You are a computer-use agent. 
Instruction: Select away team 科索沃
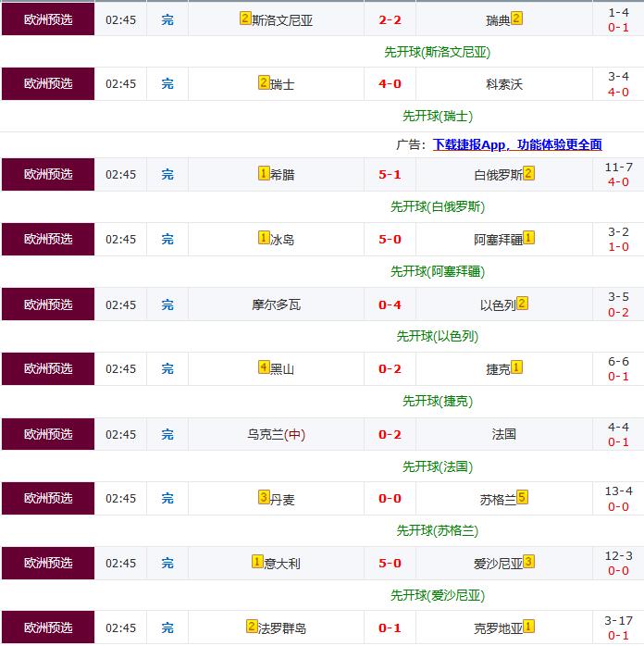(504, 84)
